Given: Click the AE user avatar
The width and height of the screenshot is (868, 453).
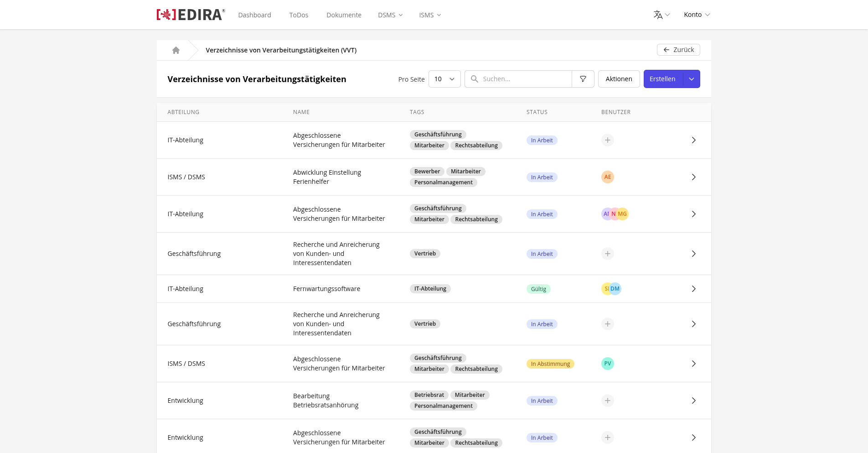Looking at the screenshot, I should click(x=608, y=177).
